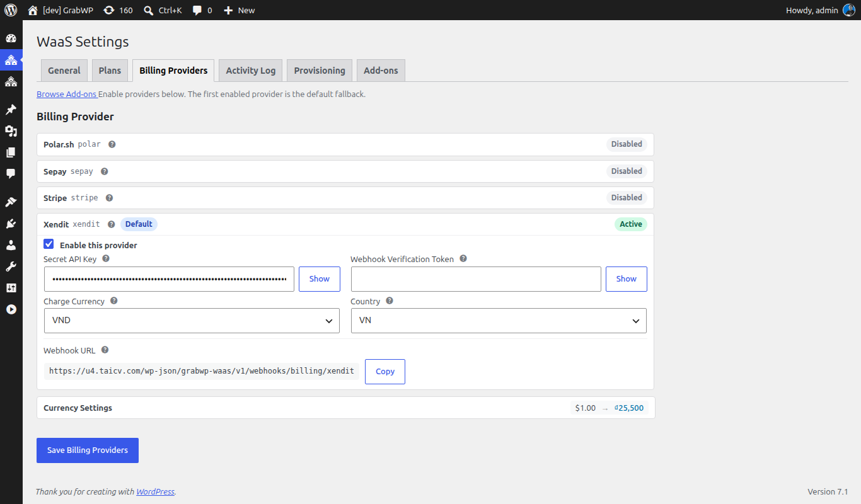The height and width of the screenshot is (504, 861).
Task: Follow the WordPress footer link
Action: click(155, 491)
